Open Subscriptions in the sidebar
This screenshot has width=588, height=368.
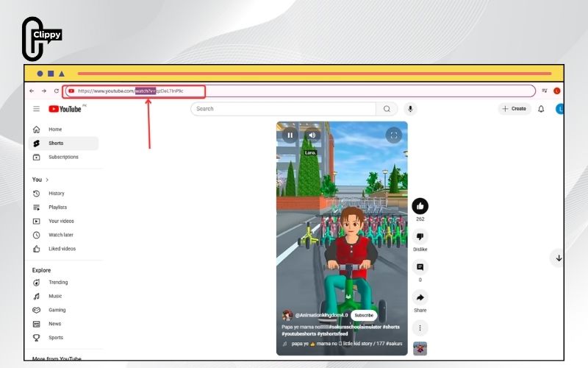(63, 157)
